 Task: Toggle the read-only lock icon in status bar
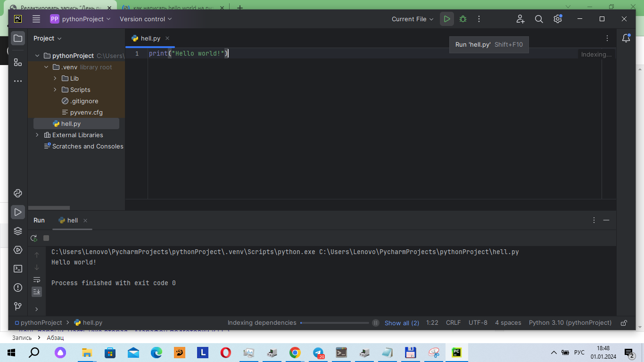coord(624,323)
